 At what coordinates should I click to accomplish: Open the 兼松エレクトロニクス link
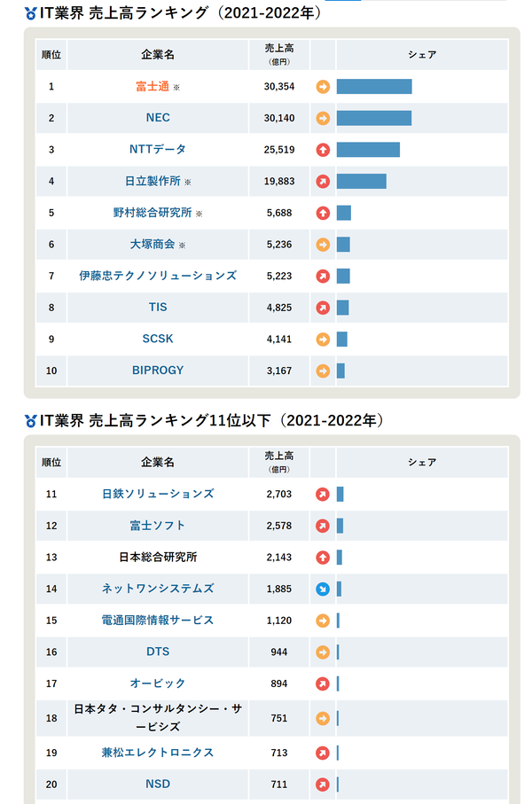coord(158,753)
